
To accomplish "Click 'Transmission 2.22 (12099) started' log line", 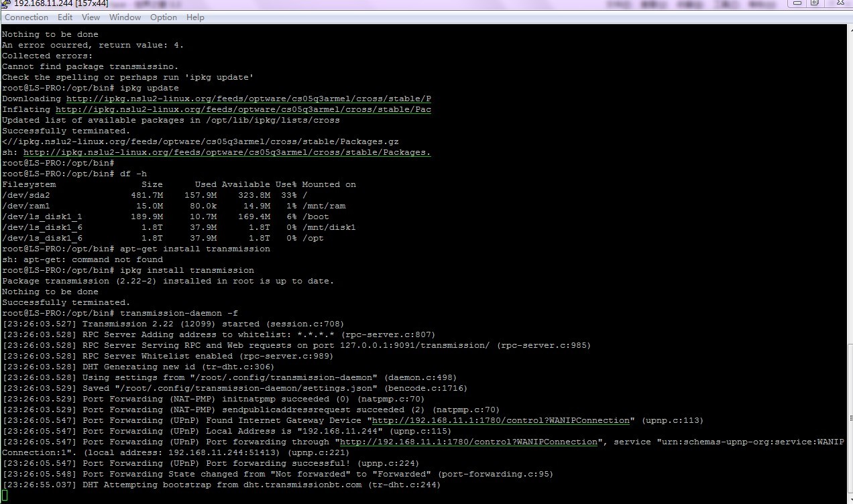I will coord(174,324).
